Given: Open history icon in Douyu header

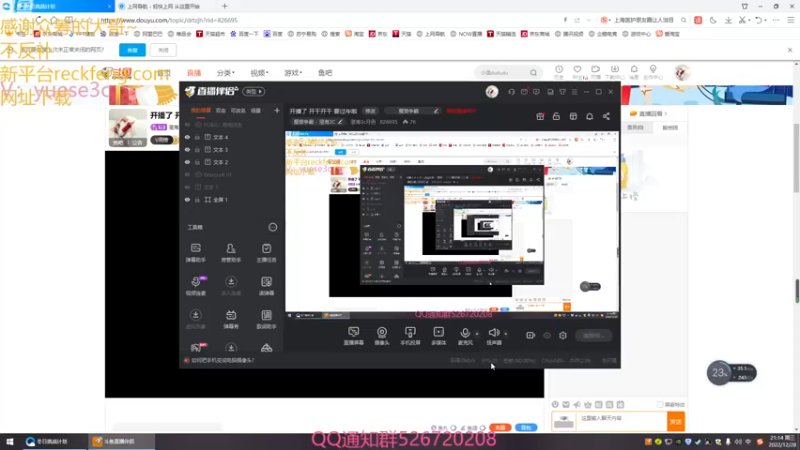Looking at the screenshot, I should click(559, 72).
